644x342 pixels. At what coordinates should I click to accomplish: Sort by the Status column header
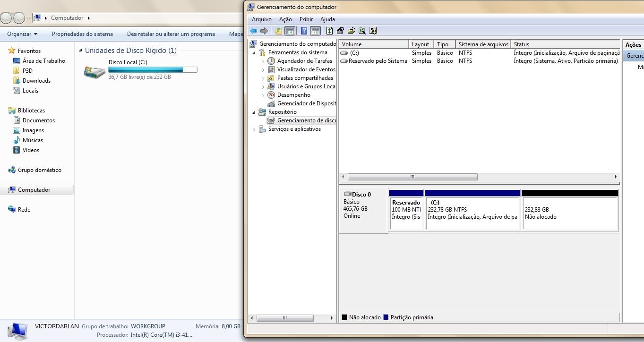(x=566, y=44)
